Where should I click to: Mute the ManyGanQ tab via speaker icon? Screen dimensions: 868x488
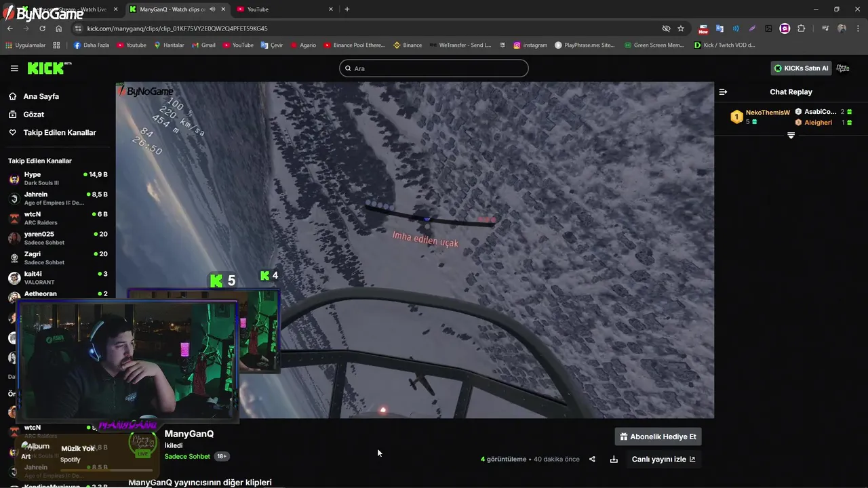(212, 9)
